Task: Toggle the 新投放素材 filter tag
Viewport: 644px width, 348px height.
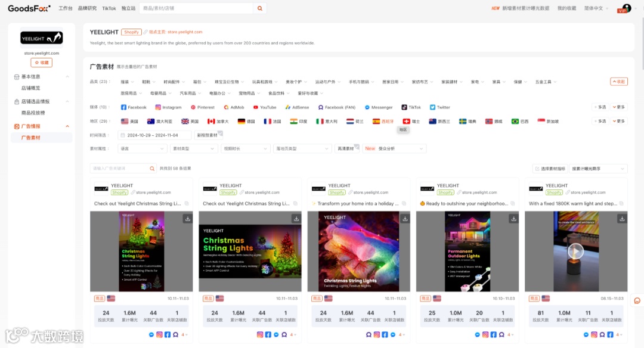Action: 209,135
